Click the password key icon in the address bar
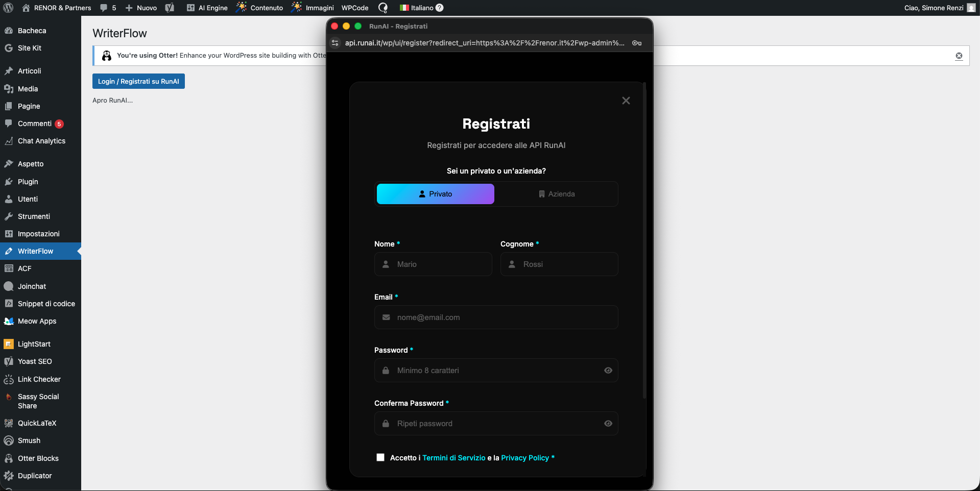Image resolution: width=980 pixels, height=491 pixels. (x=637, y=43)
